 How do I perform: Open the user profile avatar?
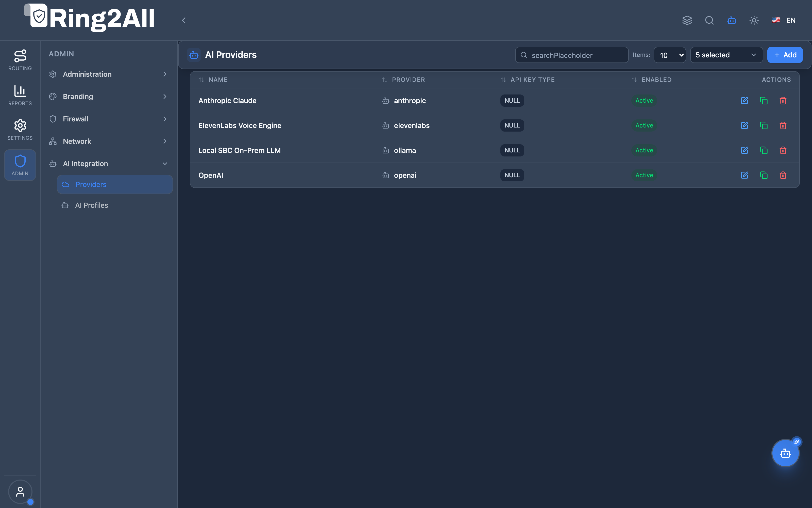[x=20, y=491]
